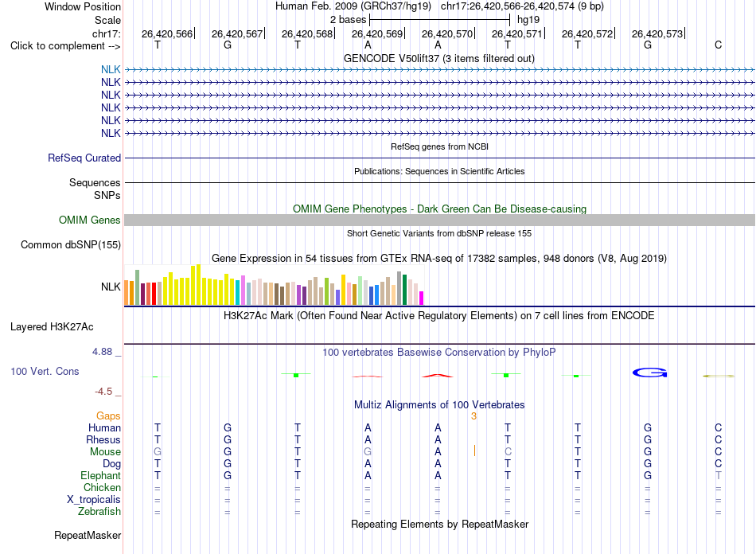756x554 pixels.
Task: Click the magenta bar ending the GTEx chart
Action: (x=421, y=298)
